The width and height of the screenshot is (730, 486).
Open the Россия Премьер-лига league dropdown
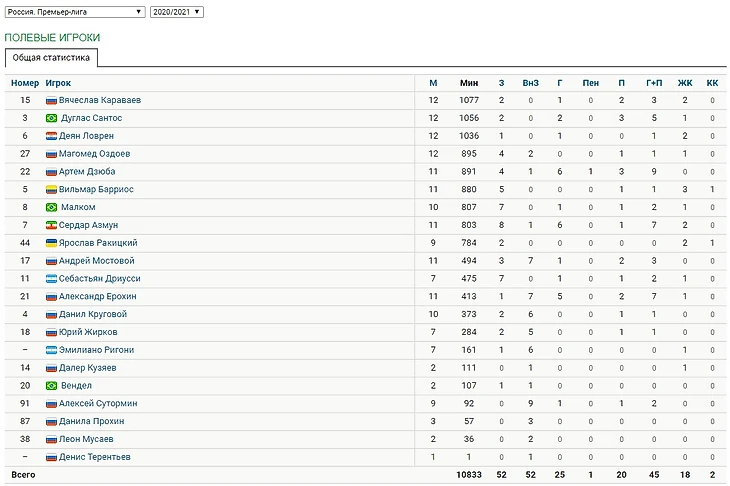click(x=75, y=12)
